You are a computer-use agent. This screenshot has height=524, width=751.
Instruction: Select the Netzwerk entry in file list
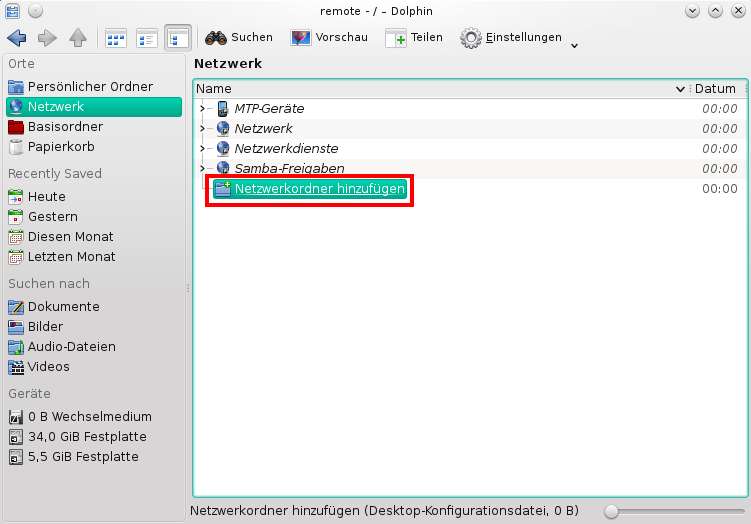(263, 129)
